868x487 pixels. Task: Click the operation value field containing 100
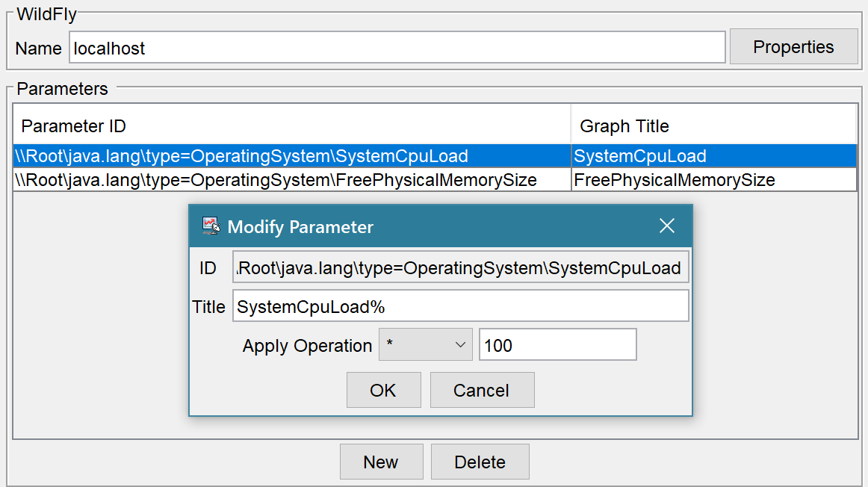click(x=557, y=345)
